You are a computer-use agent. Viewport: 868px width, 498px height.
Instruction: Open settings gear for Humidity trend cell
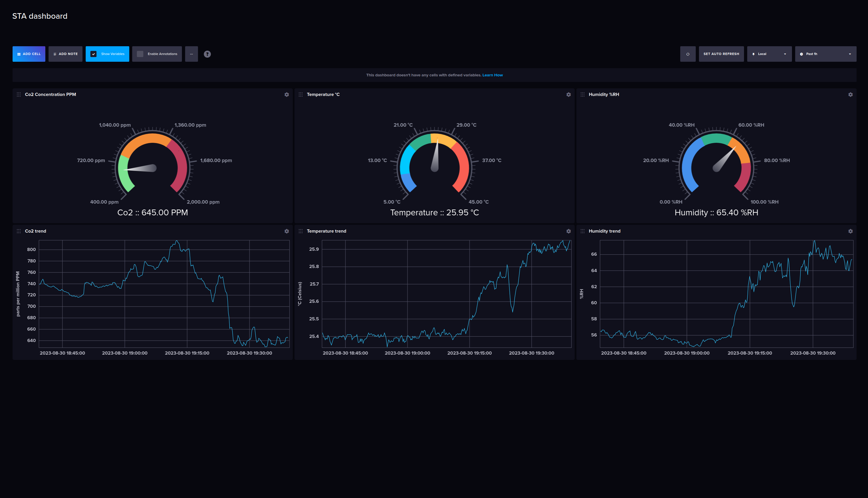(x=850, y=231)
